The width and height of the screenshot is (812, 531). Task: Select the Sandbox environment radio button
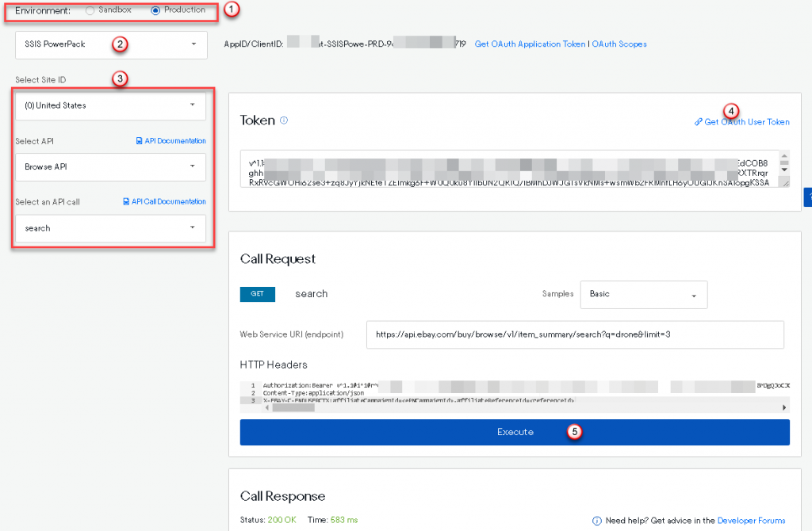[90, 12]
